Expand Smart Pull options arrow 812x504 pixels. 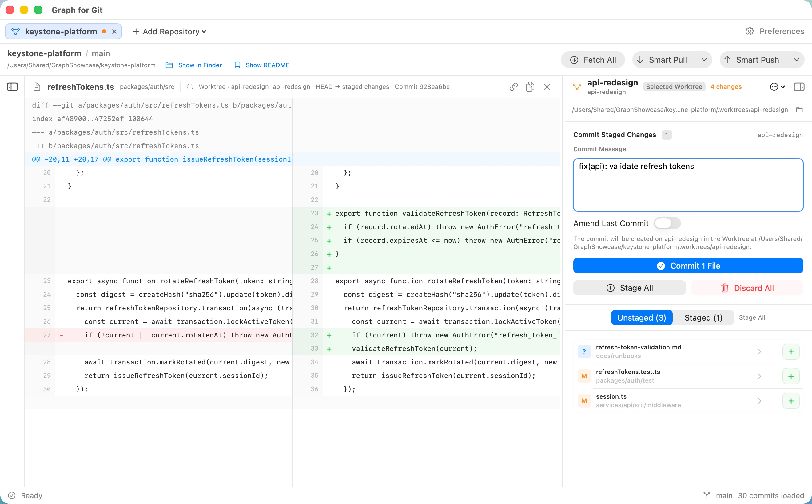click(x=704, y=60)
